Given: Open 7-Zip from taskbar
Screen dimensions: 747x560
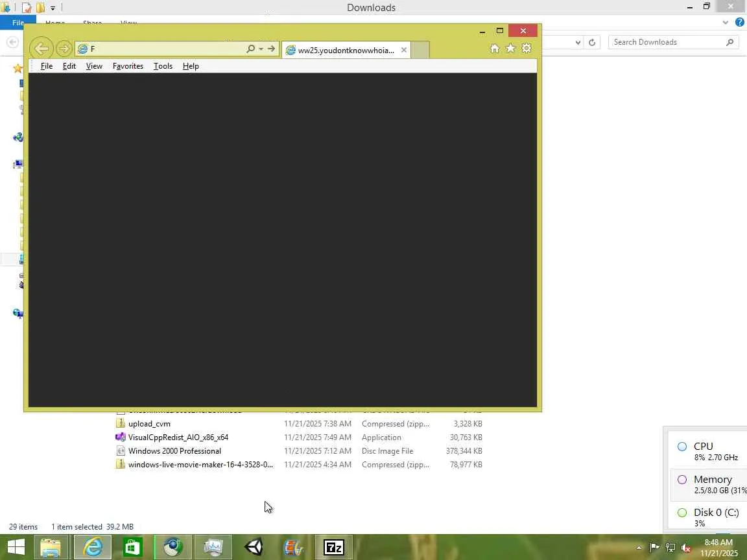Looking at the screenshot, I should (x=334, y=547).
